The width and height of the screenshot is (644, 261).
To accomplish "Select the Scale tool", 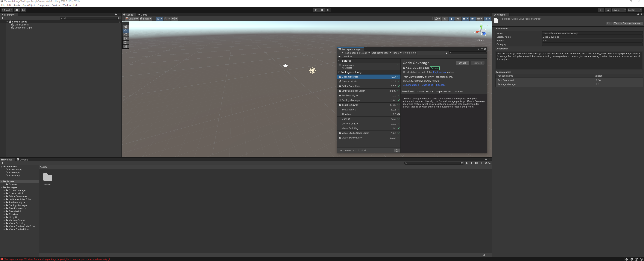I will (x=126, y=39).
